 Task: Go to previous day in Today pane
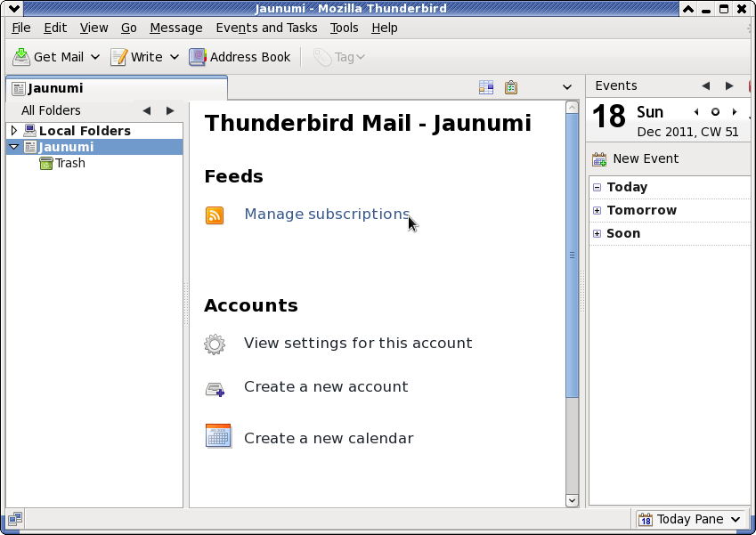point(696,112)
